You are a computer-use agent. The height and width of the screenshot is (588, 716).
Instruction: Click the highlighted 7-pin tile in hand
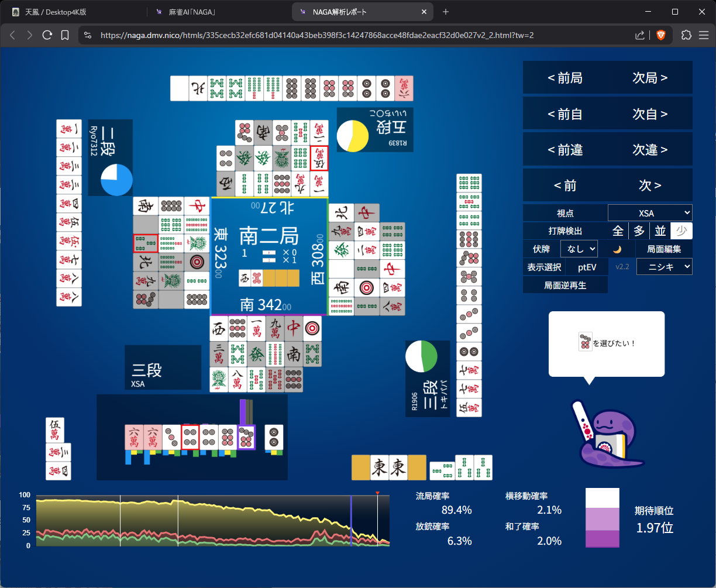(x=246, y=437)
